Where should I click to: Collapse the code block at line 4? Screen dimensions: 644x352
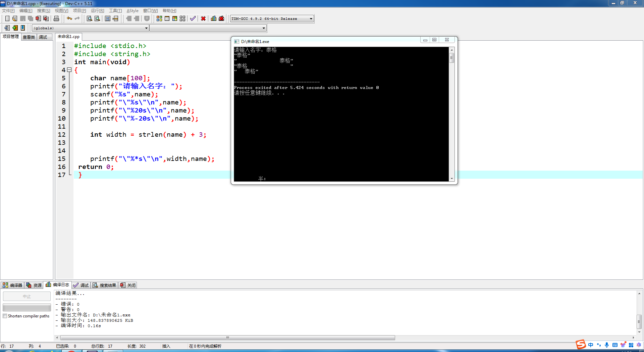point(69,70)
